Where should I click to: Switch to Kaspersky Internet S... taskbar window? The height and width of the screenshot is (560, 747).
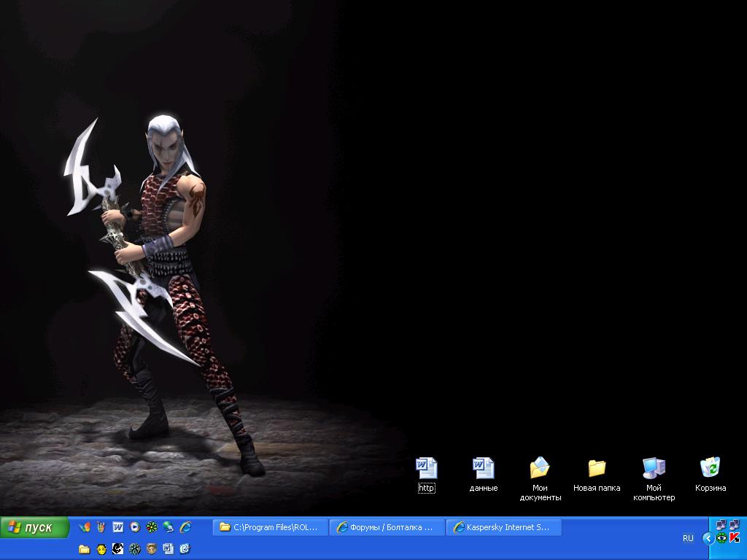[x=503, y=527]
